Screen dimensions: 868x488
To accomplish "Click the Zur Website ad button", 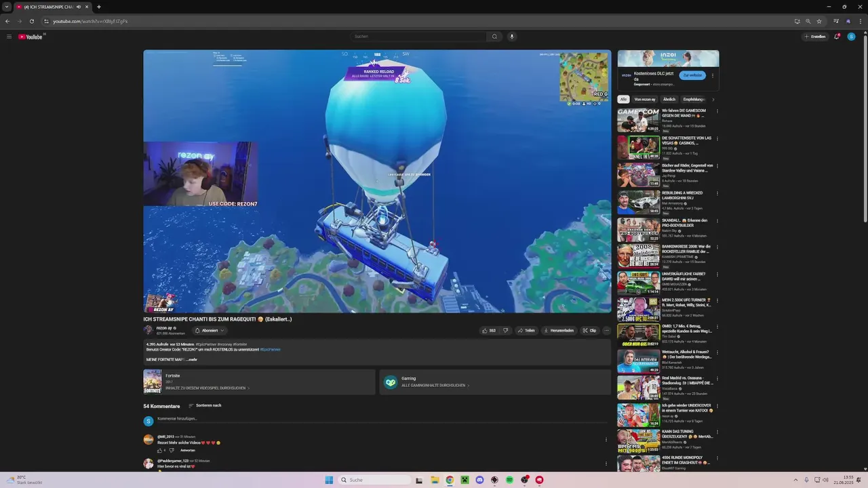I will pos(692,75).
